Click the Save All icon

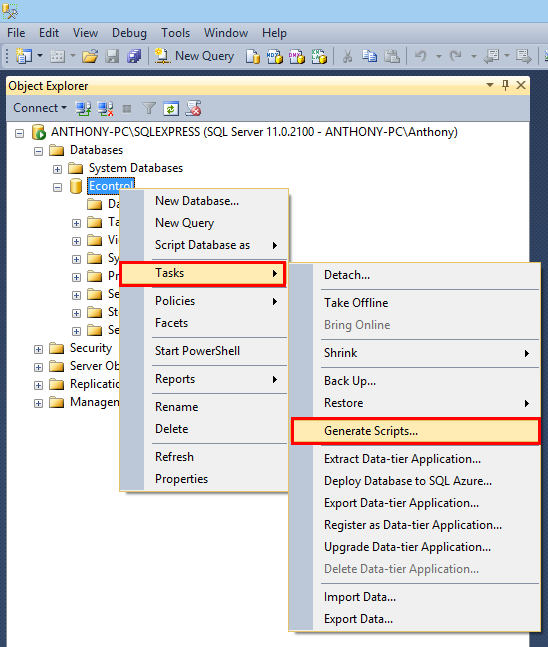134,56
